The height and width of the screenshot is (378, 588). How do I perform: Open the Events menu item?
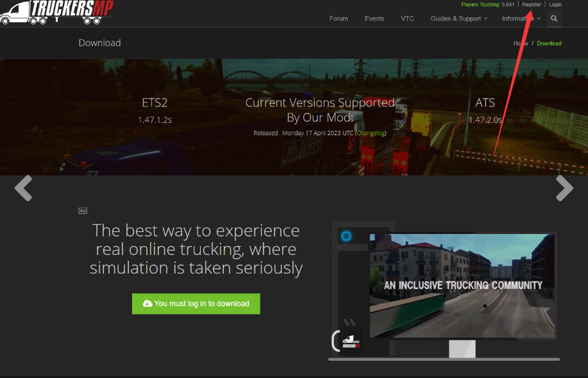(374, 19)
